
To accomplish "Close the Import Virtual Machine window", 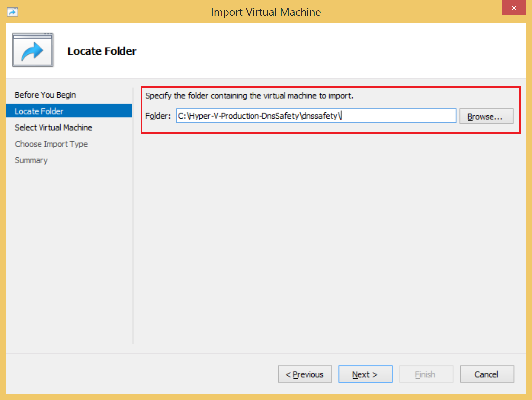I will tap(514, 8).
